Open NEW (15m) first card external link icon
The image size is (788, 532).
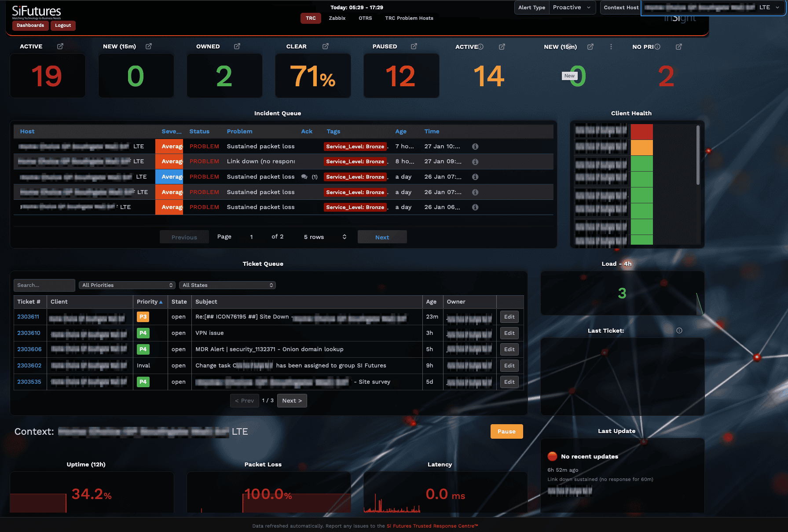[149, 46]
